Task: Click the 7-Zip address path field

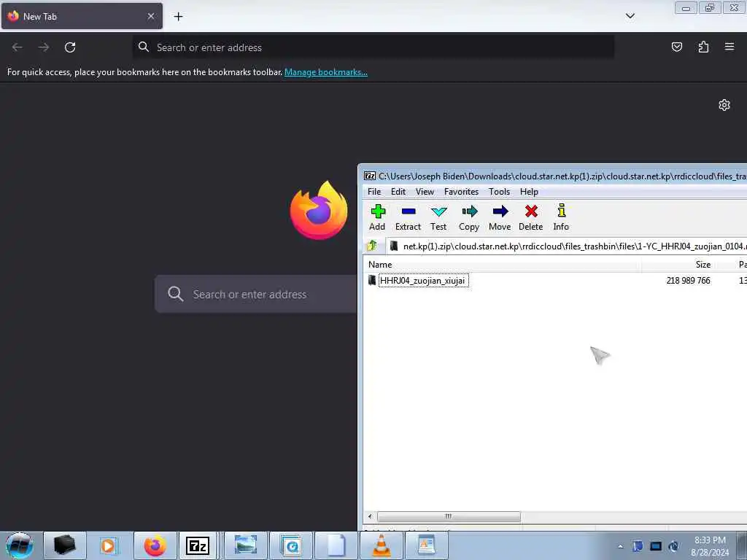Action: pos(567,246)
